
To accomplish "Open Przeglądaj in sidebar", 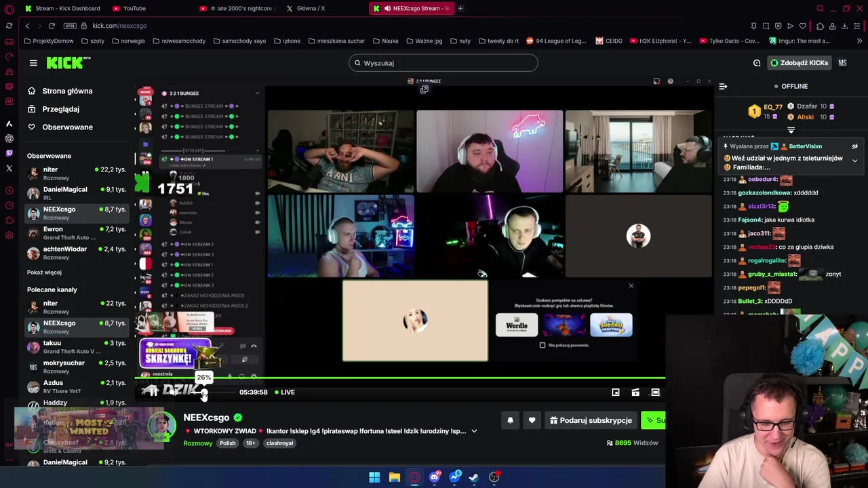I will (53, 109).
